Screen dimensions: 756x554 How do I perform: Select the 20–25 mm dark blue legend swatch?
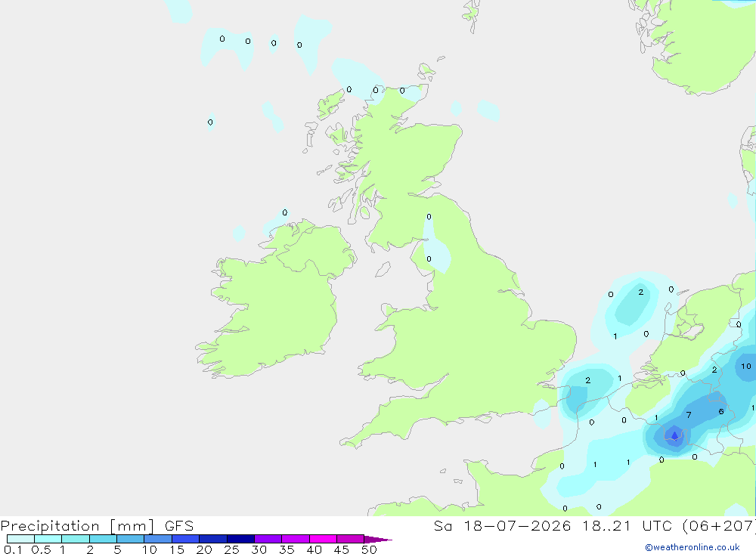click(213, 539)
